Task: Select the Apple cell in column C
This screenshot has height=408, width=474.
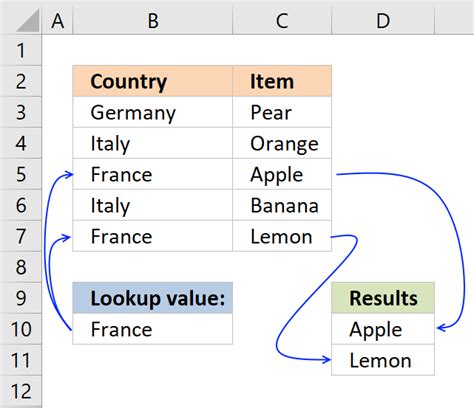Action: tap(282, 174)
